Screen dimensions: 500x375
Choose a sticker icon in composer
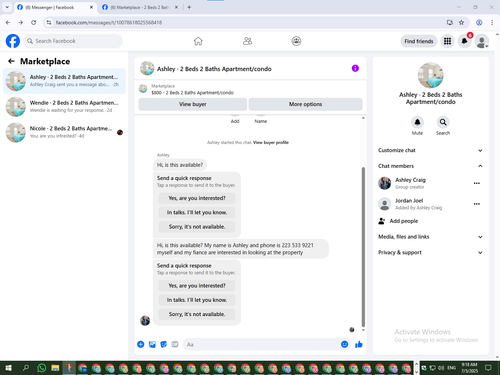coord(164,344)
